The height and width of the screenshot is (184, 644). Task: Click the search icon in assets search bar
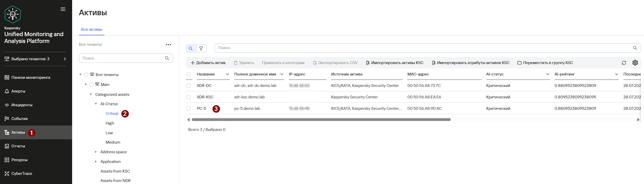[635, 48]
